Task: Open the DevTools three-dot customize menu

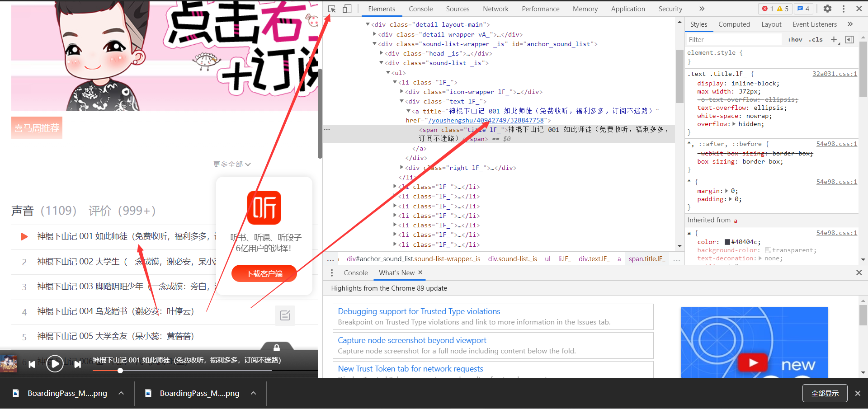Action: tap(844, 9)
